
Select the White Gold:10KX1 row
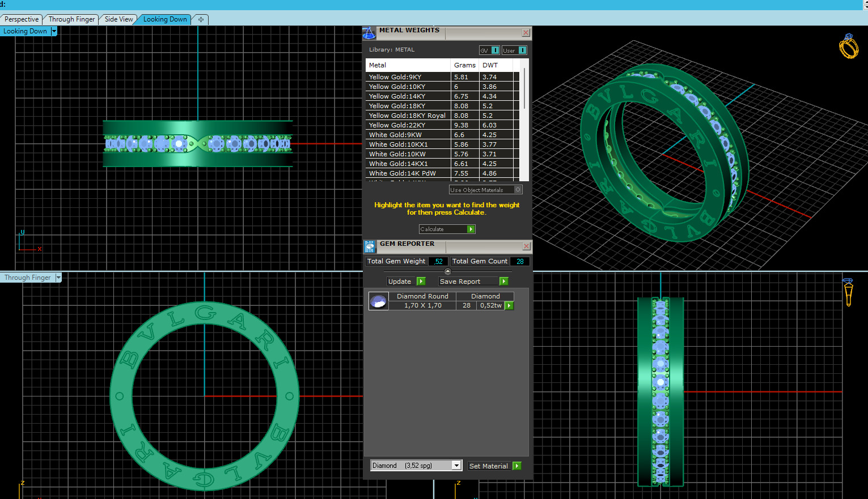tap(442, 144)
